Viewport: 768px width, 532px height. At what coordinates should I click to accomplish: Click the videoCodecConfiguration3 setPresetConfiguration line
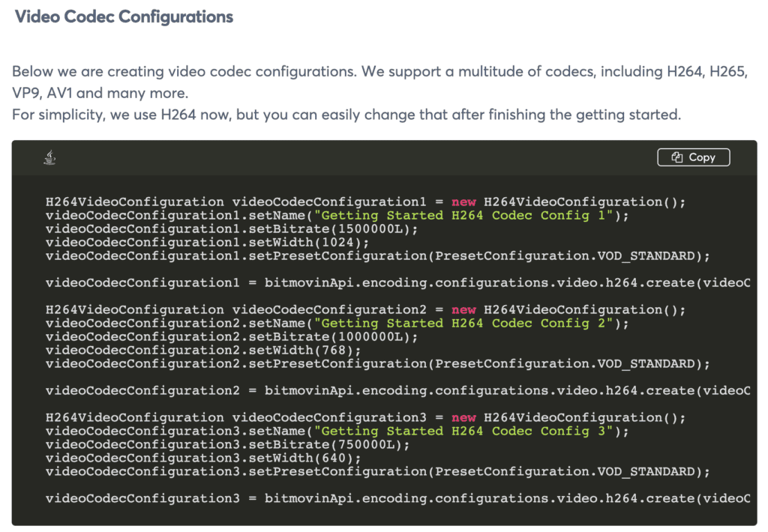[378, 472]
